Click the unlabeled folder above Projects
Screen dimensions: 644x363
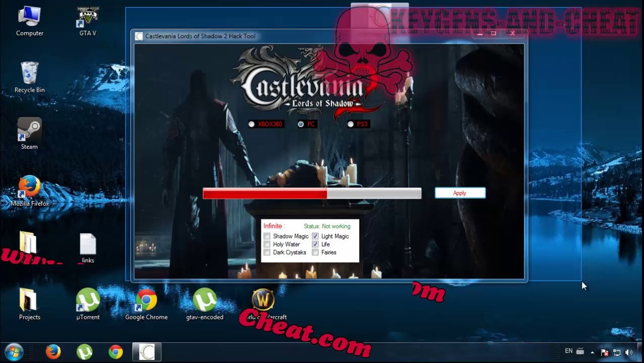point(28,243)
